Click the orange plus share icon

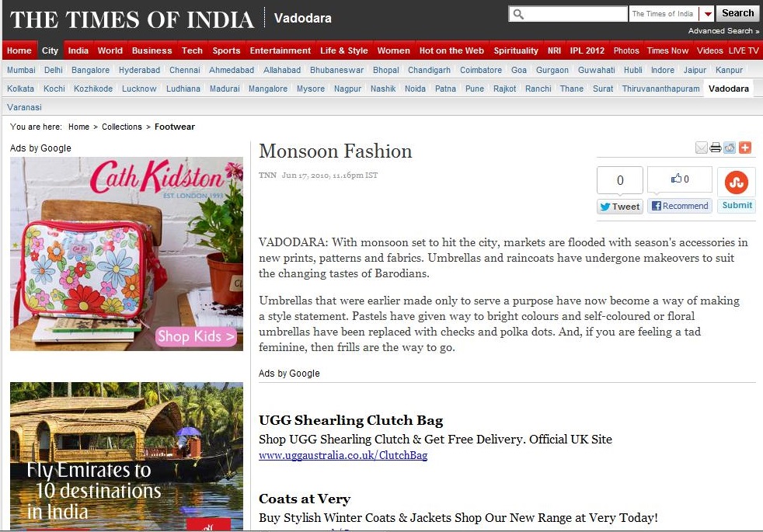(x=745, y=148)
